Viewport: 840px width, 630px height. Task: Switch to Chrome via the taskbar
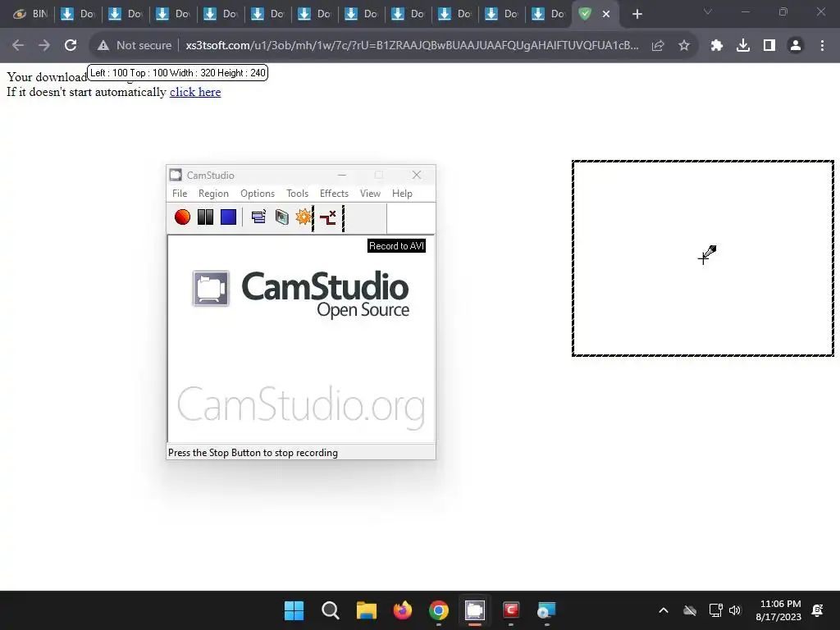click(x=439, y=610)
